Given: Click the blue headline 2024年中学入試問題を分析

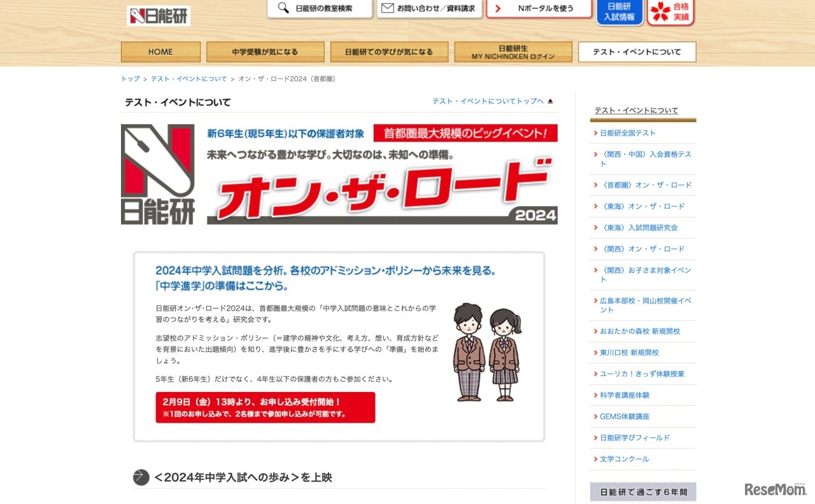Looking at the screenshot, I should (x=325, y=277).
